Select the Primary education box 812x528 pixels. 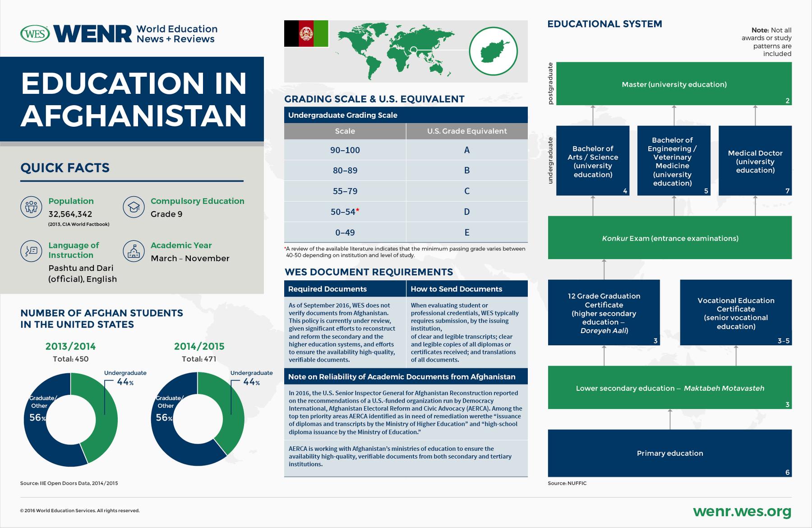(670, 453)
